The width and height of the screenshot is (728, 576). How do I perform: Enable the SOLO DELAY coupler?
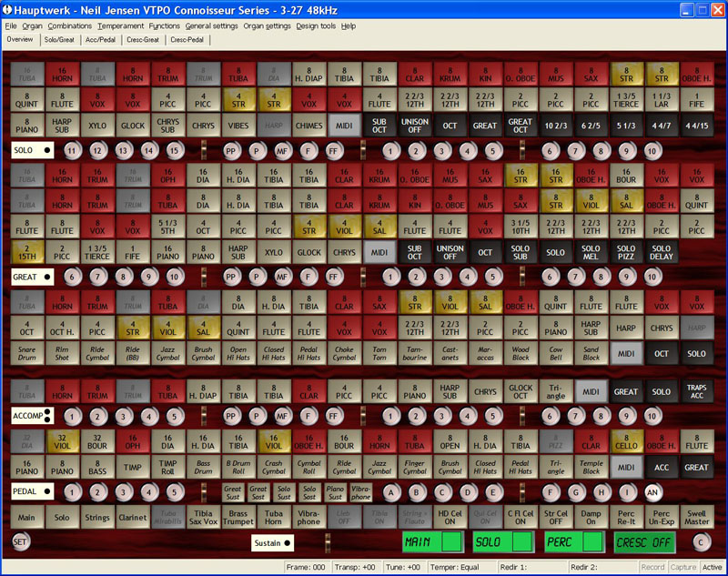tap(662, 252)
